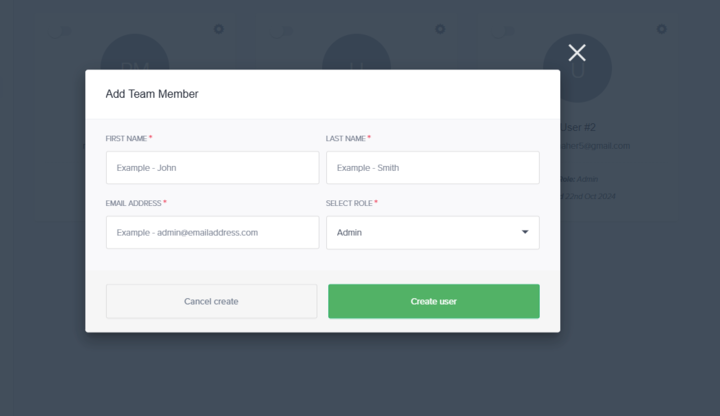Click the green Create user button
This screenshot has height=416, width=720.
coord(433,301)
